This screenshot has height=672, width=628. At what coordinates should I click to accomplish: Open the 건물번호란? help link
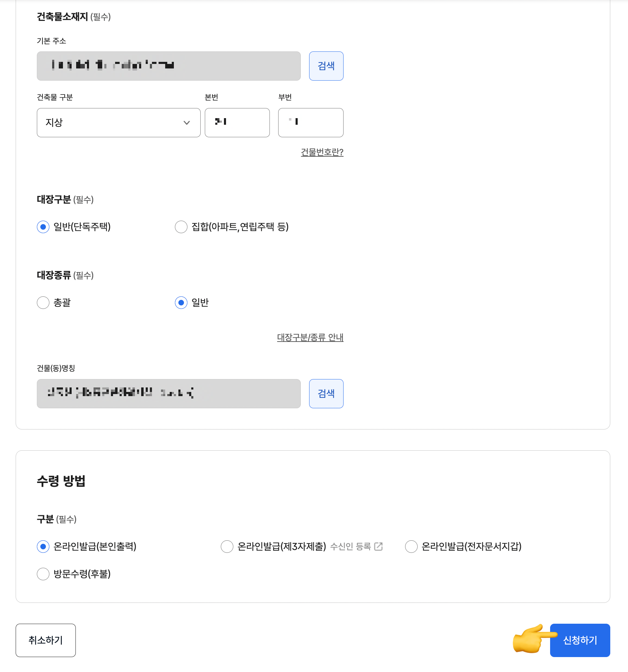tap(322, 152)
